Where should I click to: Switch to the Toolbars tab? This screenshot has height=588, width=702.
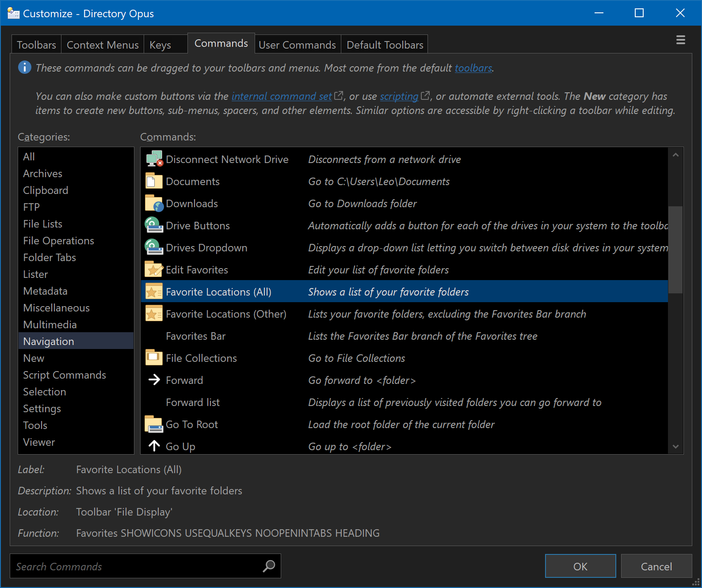coord(36,45)
